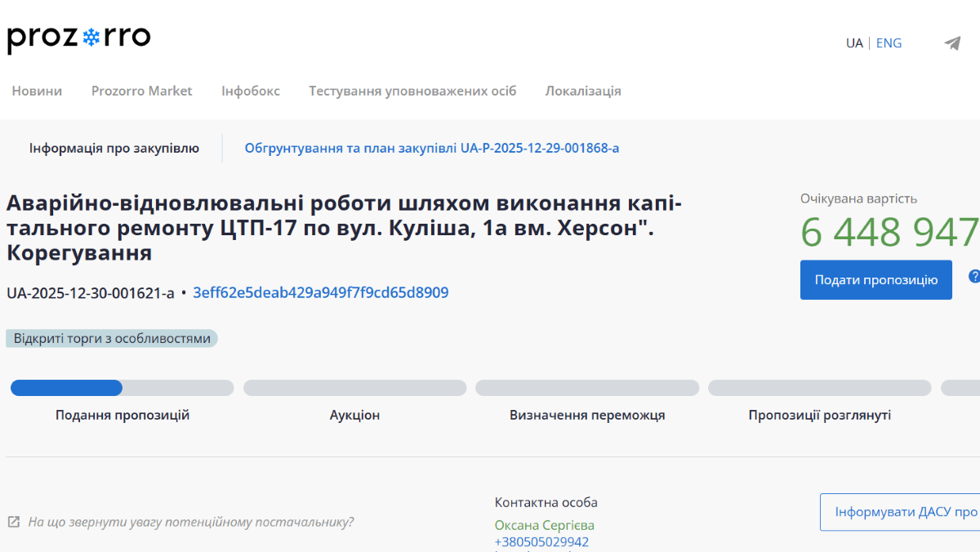
Task: Open Обгрунтування та план закупівлі link
Action: click(431, 148)
